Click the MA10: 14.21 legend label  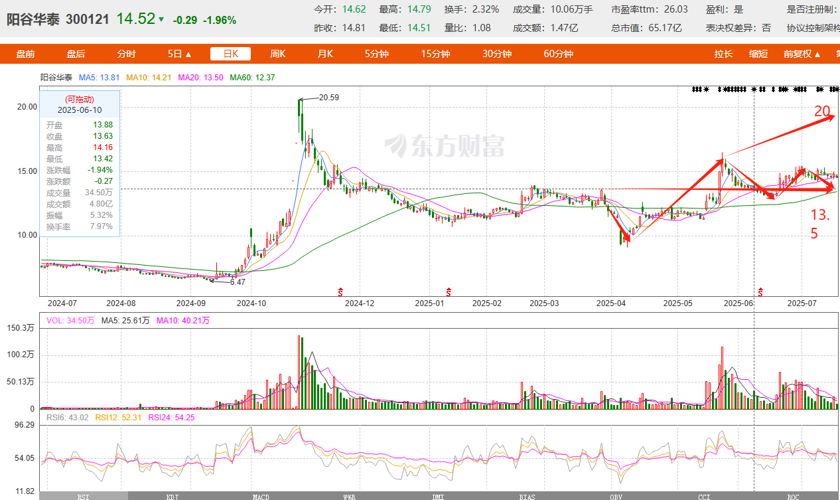click(x=148, y=77)
